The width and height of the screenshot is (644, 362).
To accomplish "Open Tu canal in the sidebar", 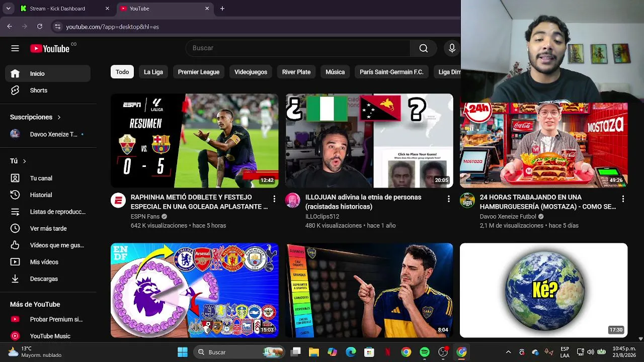I will (x=48, y=178).
